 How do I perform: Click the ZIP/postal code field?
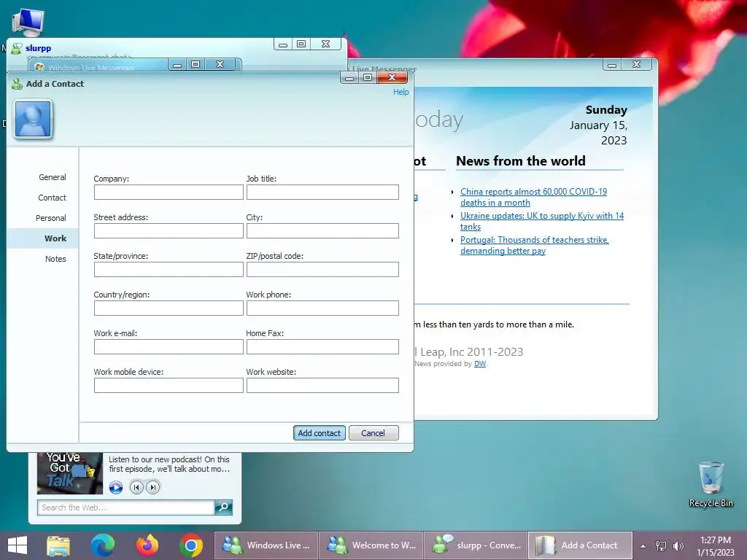click(322, 270)
